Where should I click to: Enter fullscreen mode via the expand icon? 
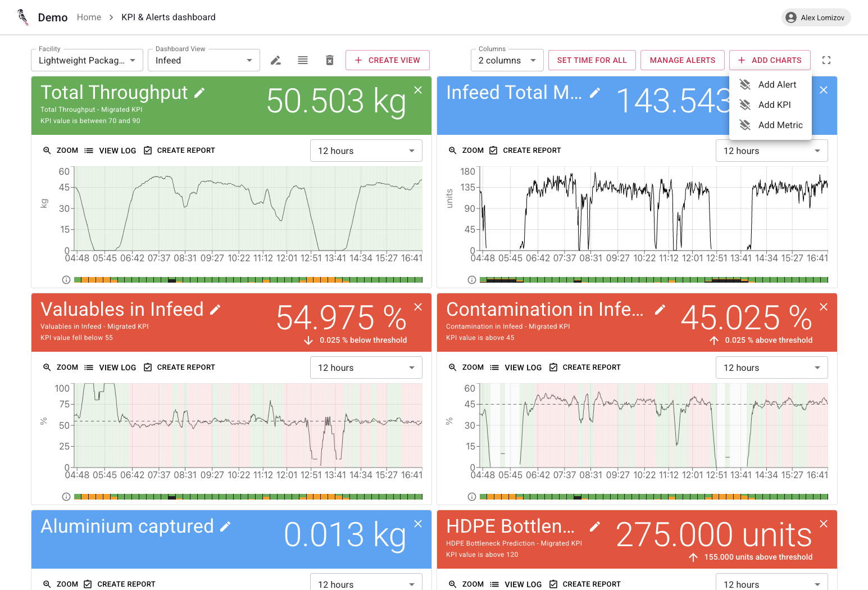pos(826,60)
